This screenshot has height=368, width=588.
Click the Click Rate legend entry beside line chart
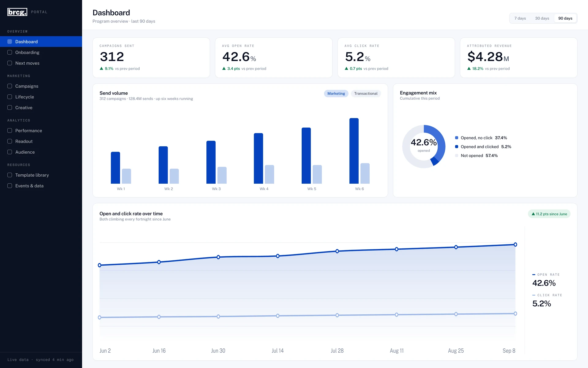[x=547, y=300]
